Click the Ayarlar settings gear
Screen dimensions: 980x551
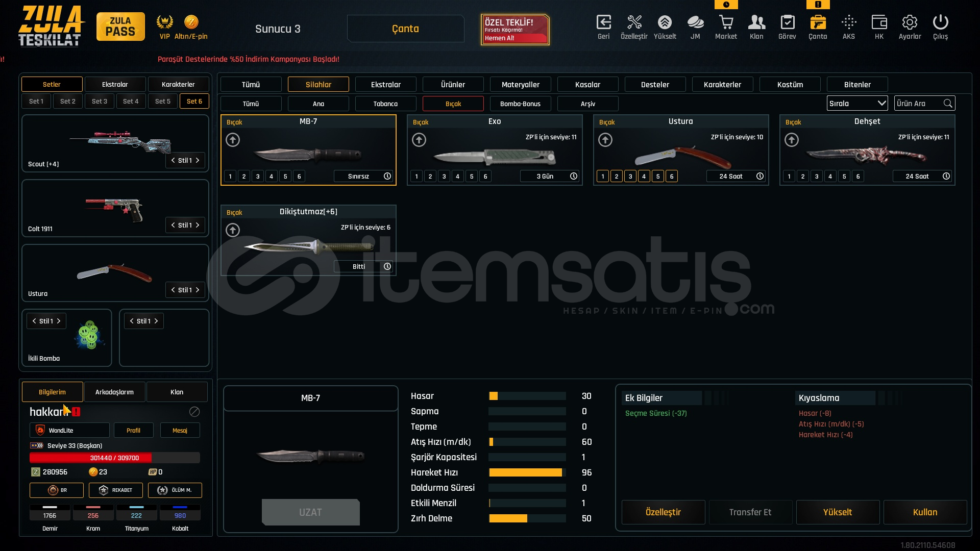[910, 23]
